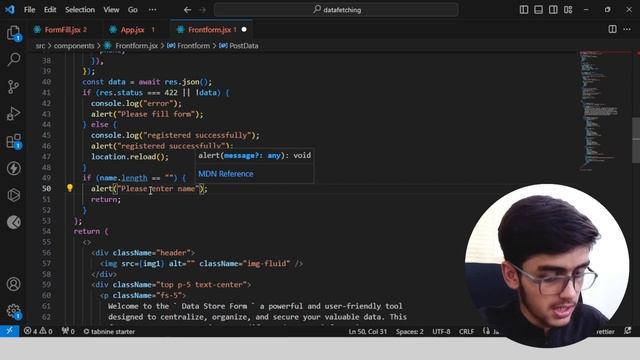Open the Selection menu
Viewport: 640px width, 360px height.
tap(80, 10)
